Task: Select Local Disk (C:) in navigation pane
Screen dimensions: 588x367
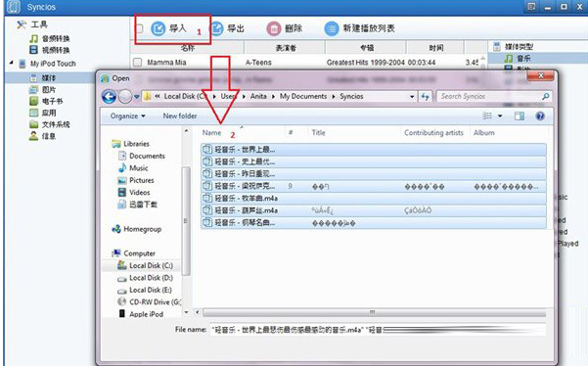Action: coord(145,265)
